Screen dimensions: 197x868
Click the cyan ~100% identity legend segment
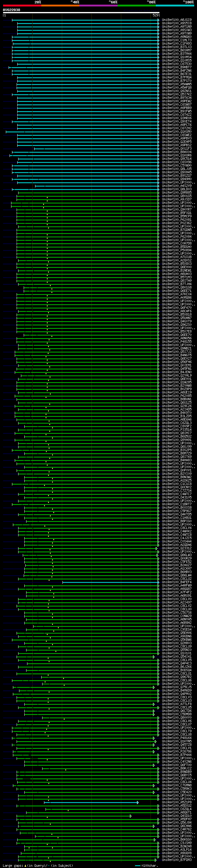(x=175, y=6)
